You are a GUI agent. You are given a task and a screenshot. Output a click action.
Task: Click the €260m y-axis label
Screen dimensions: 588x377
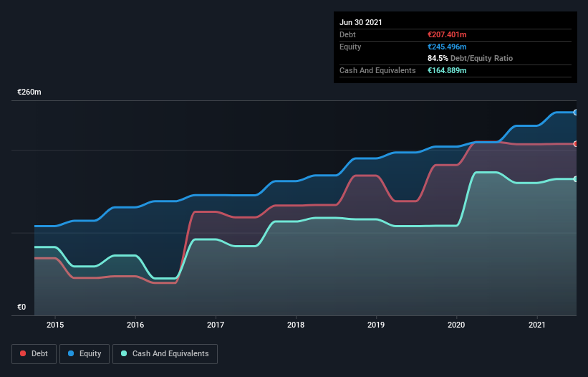coord(29,92)
